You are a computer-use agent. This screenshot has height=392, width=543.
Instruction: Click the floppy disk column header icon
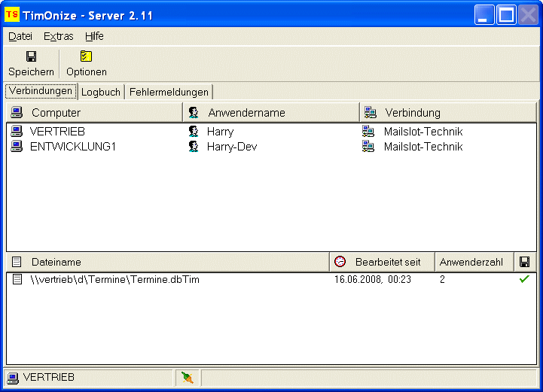coord(524,262)
